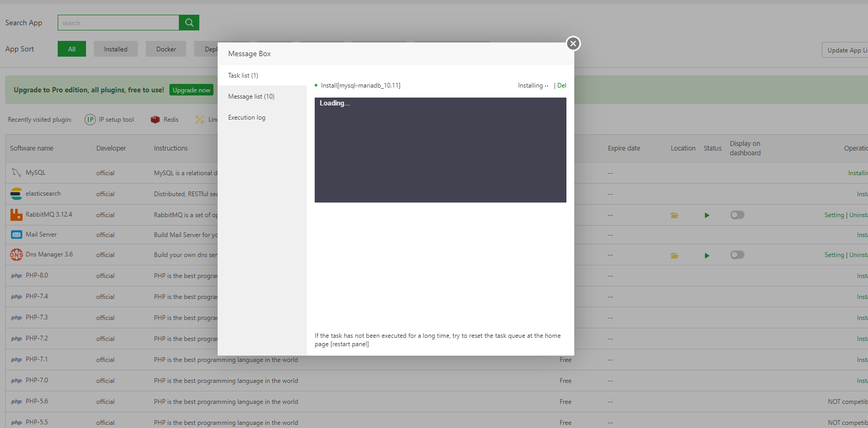The image size is (868, 428).
Task: Delete the mysql-mariadb install task
Action: click(562, 85)
